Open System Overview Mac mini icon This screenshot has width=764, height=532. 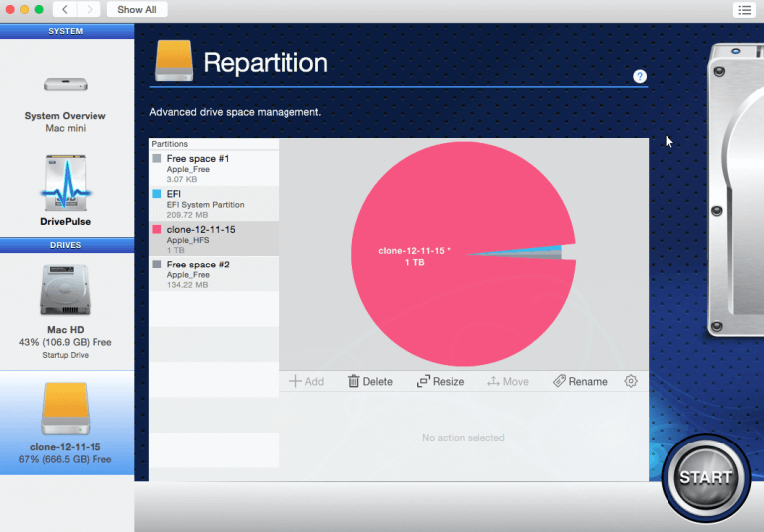point(66,85)
